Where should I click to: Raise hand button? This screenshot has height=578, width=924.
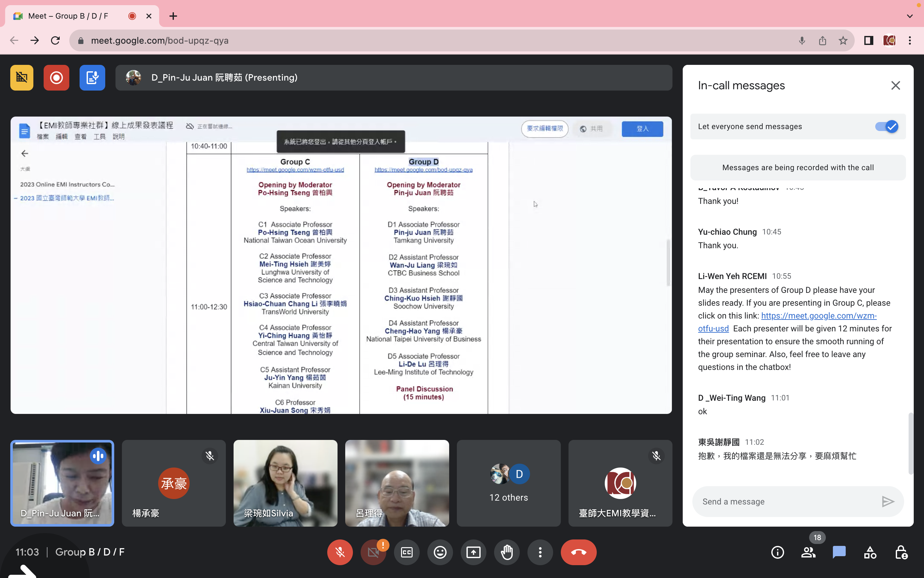pos(507,552)
